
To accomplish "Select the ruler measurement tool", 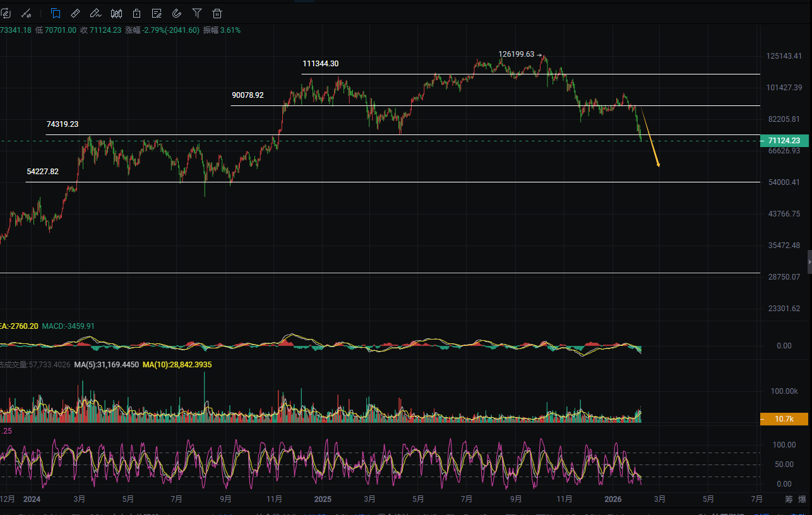I will coord(75,13).
